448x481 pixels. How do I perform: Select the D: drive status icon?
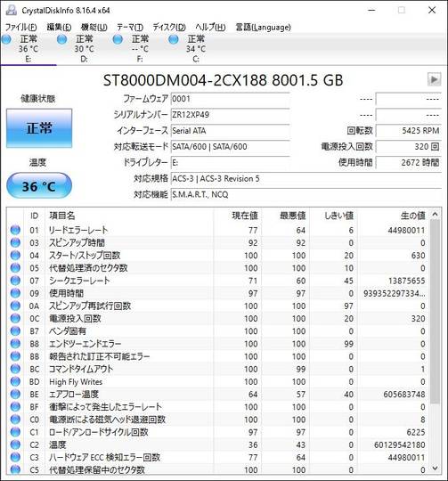point(62,39)
